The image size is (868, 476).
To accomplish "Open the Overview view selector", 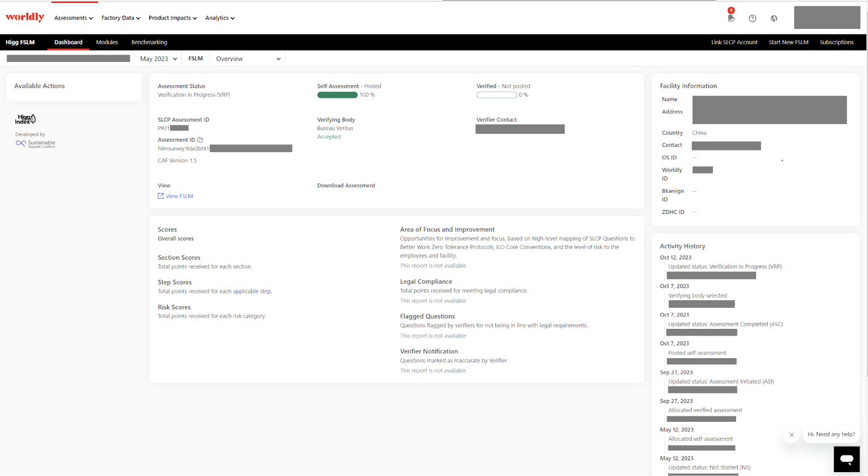I will 247,59.
